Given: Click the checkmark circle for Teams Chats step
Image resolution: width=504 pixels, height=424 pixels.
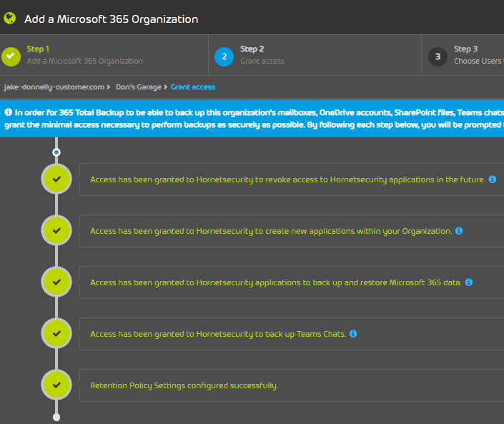Looking at the screenshot, I should (x=56, y=333).
